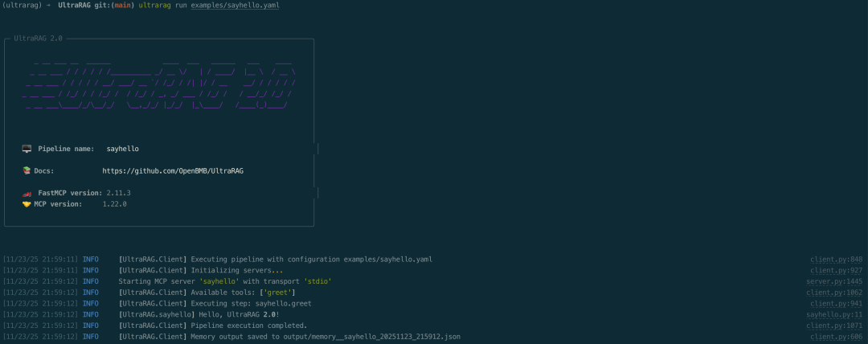Click the "FastMCP version:" label
The height and width of the screenshot is (344, 868).
pos(70,194)
